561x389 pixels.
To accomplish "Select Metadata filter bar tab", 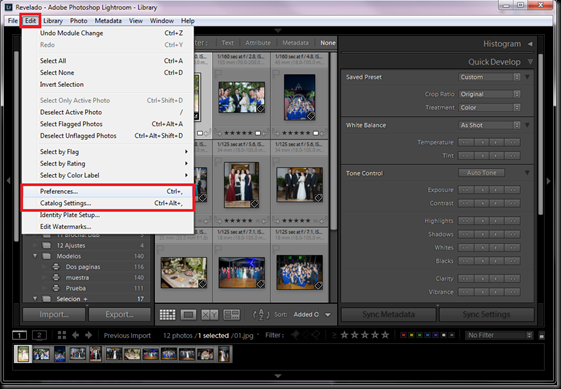I will pos(295,43).
